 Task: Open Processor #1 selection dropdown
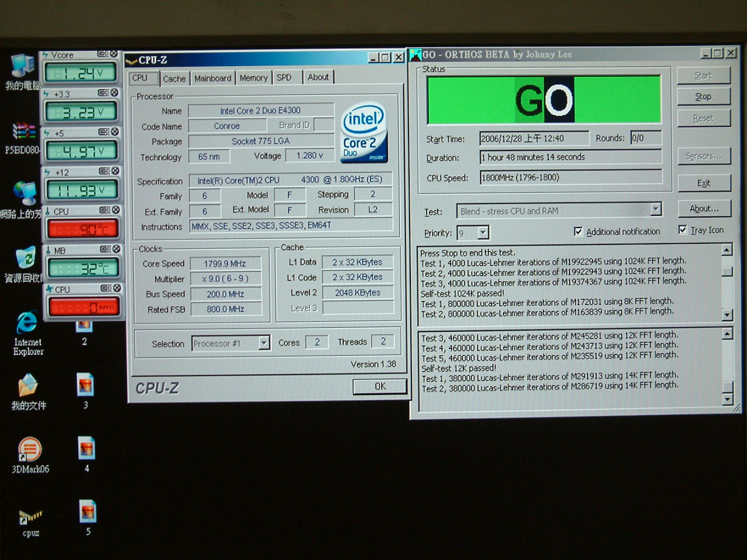click(264, 343)
